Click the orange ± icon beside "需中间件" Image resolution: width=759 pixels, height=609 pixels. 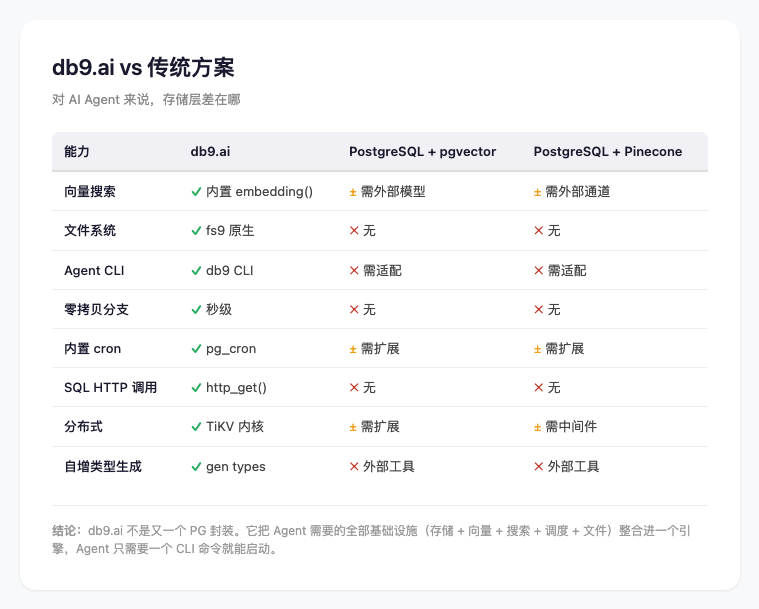pyautogui.click(x=537, y=427)
